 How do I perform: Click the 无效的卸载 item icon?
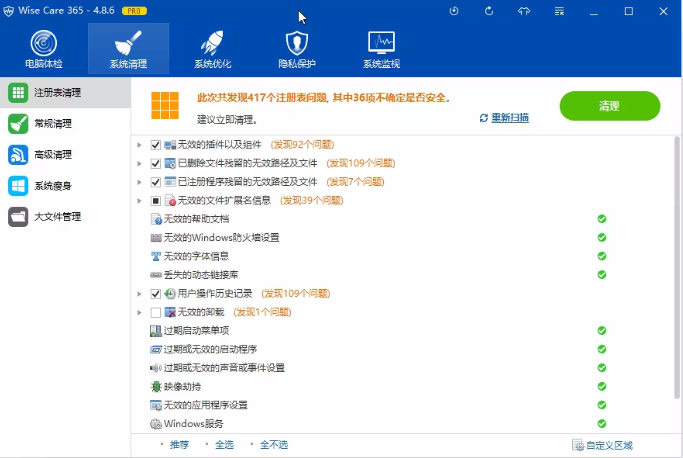point(170,312)
